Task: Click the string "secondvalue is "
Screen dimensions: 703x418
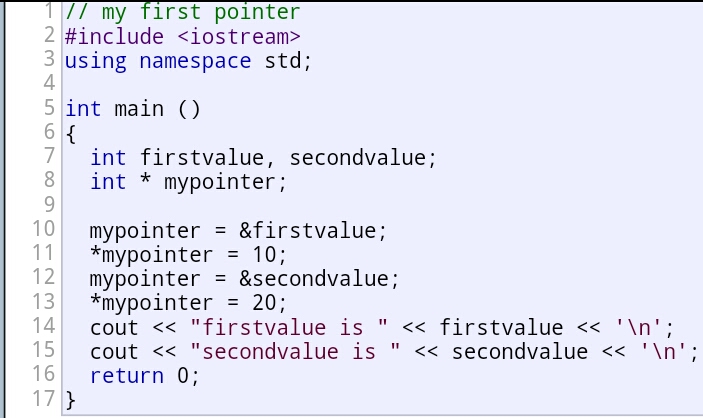Action: point(295,352)
